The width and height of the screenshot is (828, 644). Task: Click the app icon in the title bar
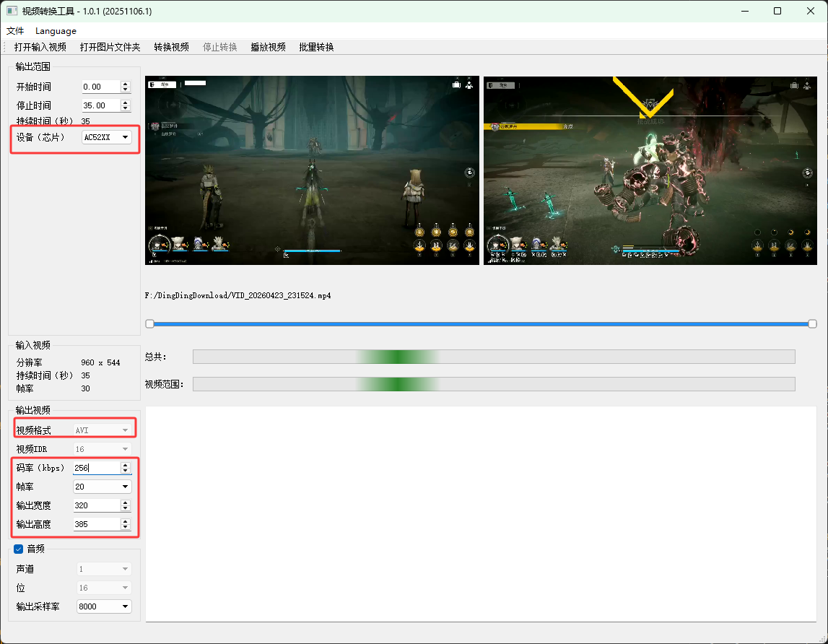(12, 11)
